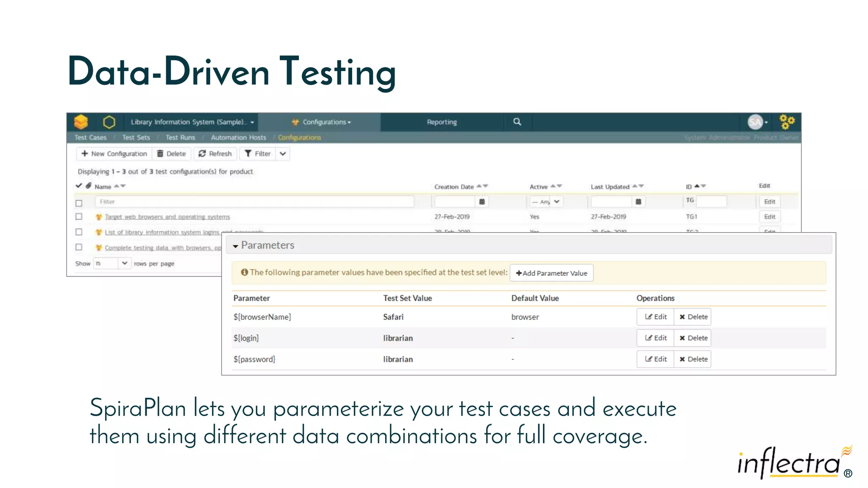Focus the Creation Date filter field
Screen dimensions: 868x488
point(455,202)
